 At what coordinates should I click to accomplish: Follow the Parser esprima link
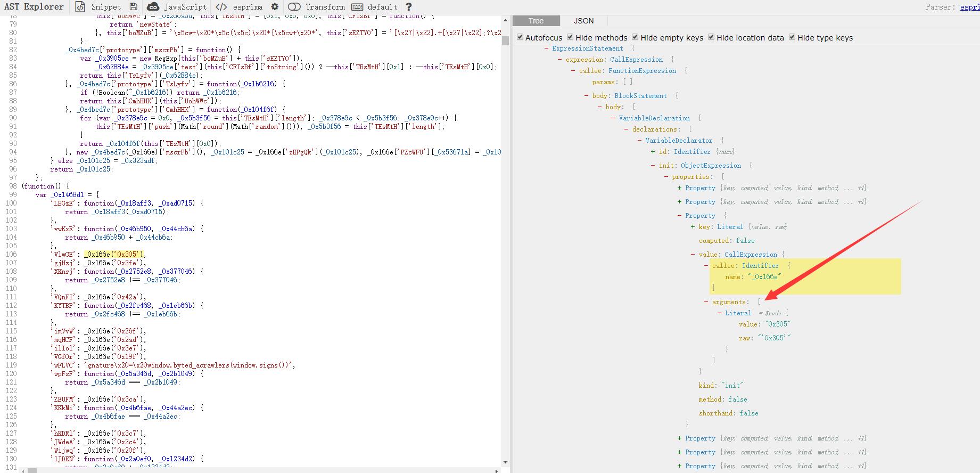click(970, 7)
